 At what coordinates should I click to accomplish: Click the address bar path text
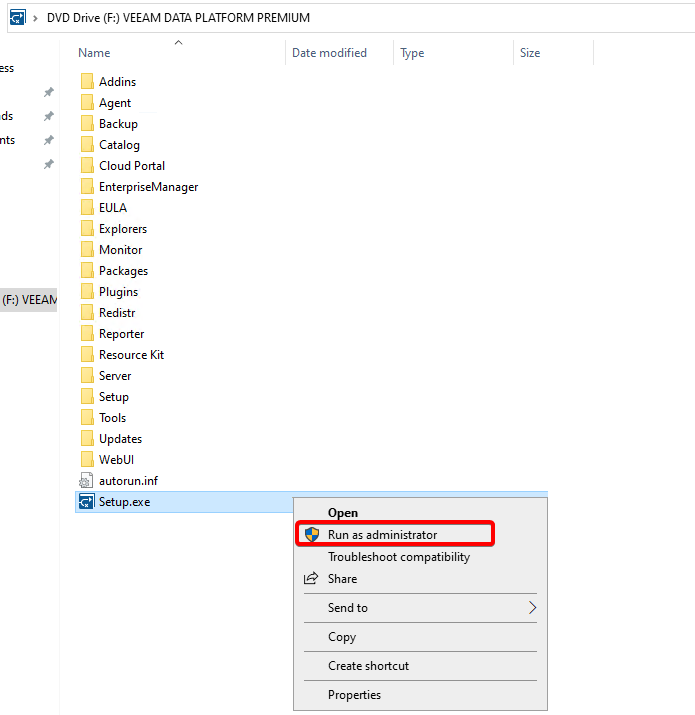tap(178, 18)
